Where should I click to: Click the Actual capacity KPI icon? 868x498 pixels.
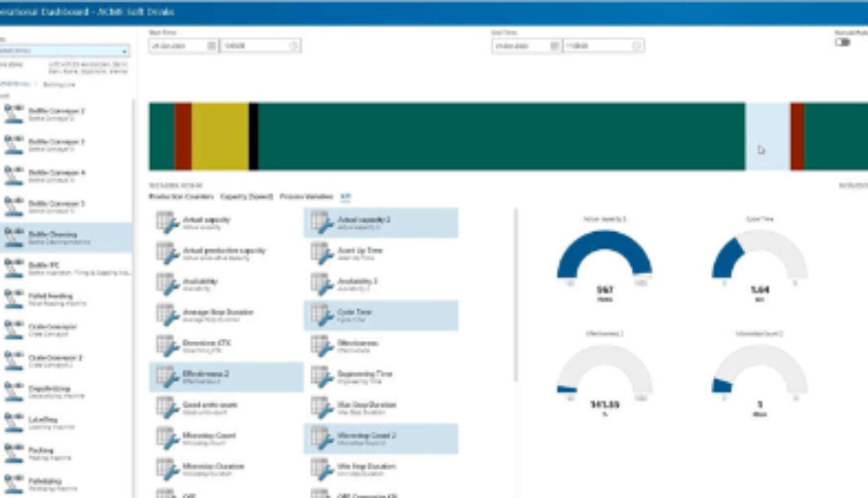tap(167, 222)
